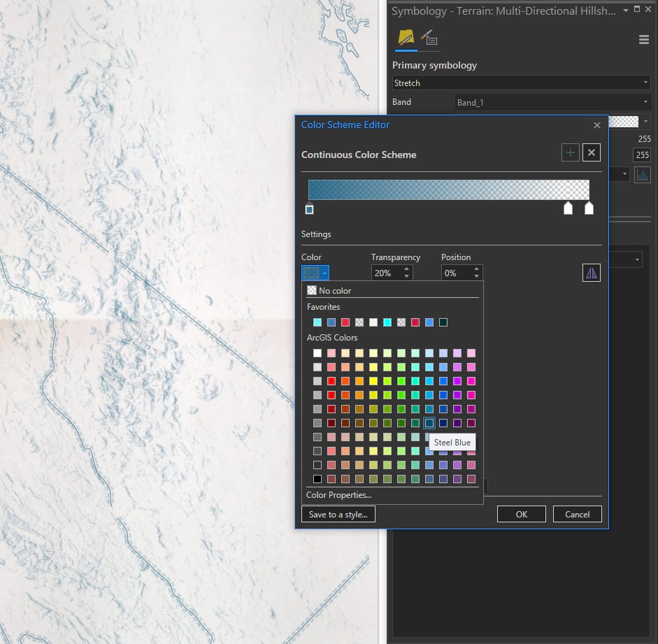Select the rightmost white color stop

[589, 208]
